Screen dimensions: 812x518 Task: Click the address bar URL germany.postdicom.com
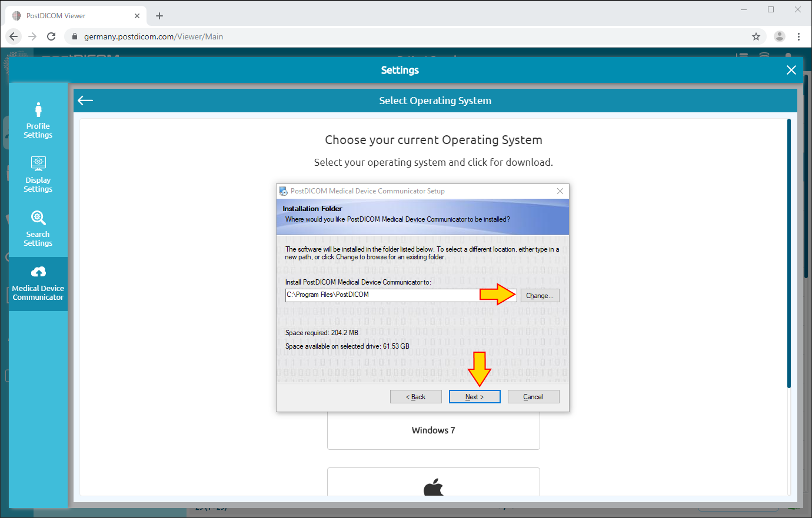click(154, 36)
